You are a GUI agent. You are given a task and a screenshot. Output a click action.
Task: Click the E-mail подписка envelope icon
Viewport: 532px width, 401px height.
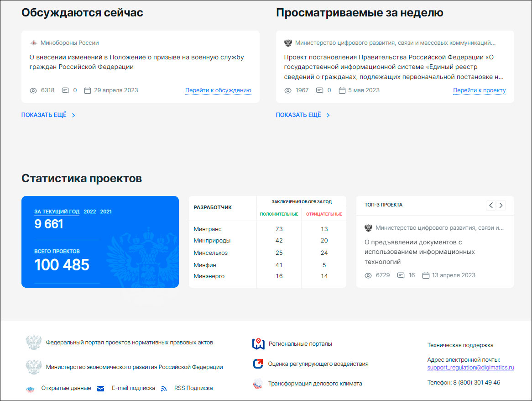(x=100, y=388)
